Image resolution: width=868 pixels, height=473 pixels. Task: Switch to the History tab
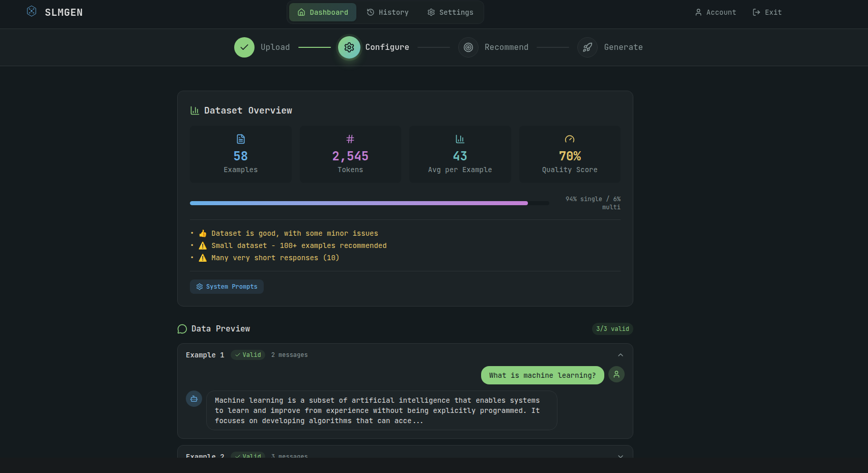click(x=388, y=12)
